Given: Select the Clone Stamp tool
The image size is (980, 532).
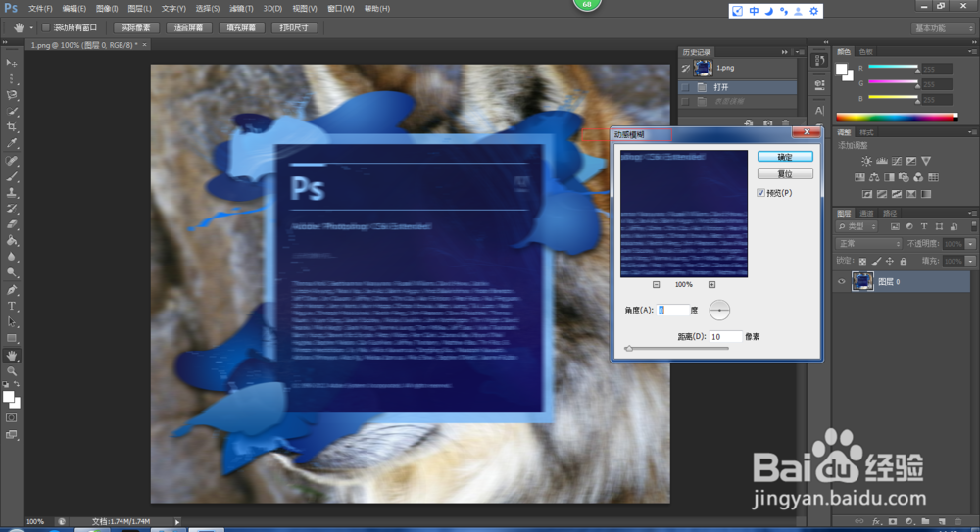Looking at the screenshot, I should [12, 193].
